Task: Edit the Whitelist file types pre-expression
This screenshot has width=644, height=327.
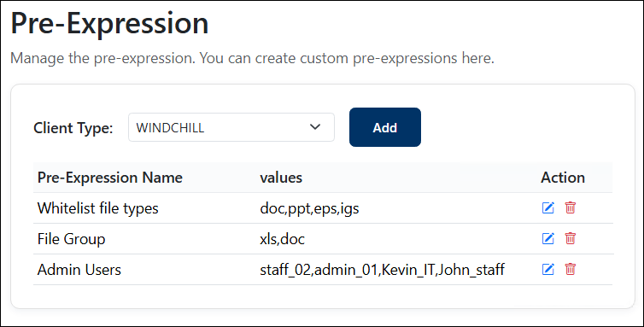Action: (x=547, y=207)
